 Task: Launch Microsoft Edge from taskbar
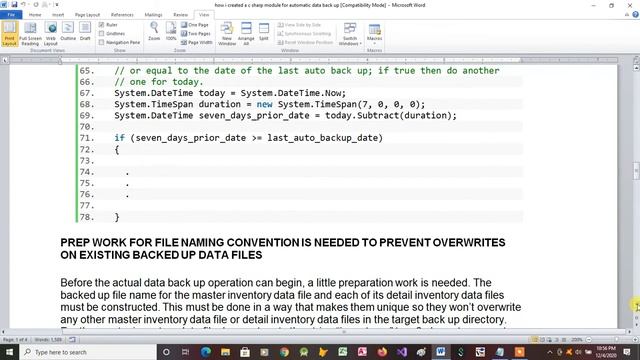[205, 352]
